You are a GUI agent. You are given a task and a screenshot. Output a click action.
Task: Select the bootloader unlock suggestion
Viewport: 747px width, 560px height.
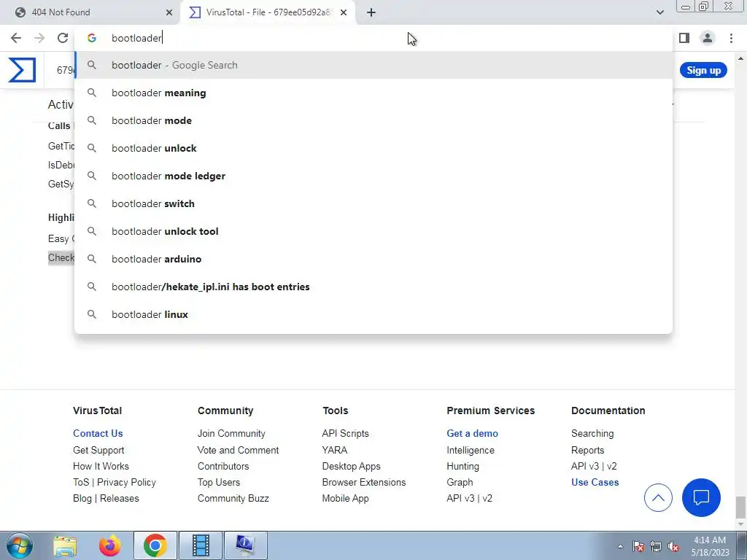(373, 148)
